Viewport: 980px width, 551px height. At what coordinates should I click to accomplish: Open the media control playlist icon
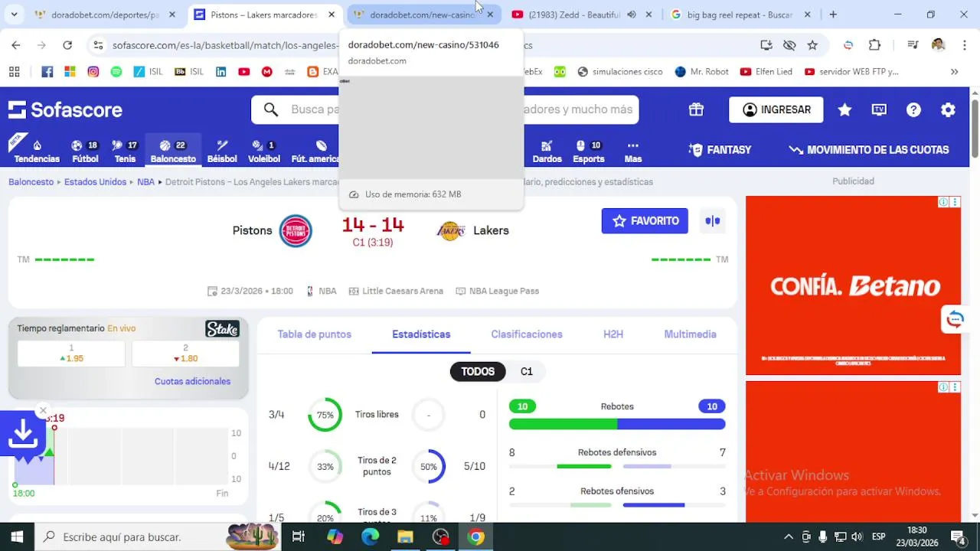(912, 45)
